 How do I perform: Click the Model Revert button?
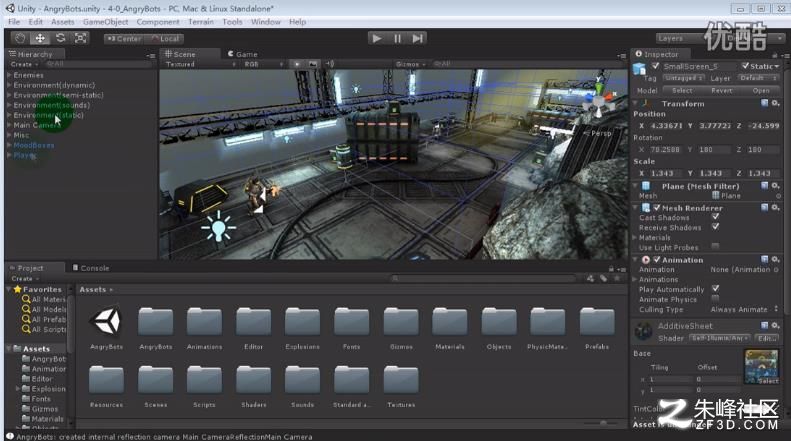click(721, 90)
